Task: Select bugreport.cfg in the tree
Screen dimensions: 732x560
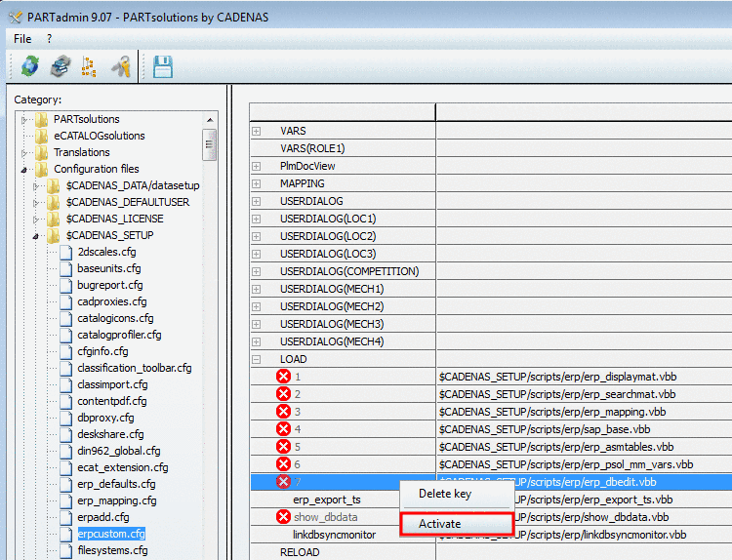Action: pos(110,285)
